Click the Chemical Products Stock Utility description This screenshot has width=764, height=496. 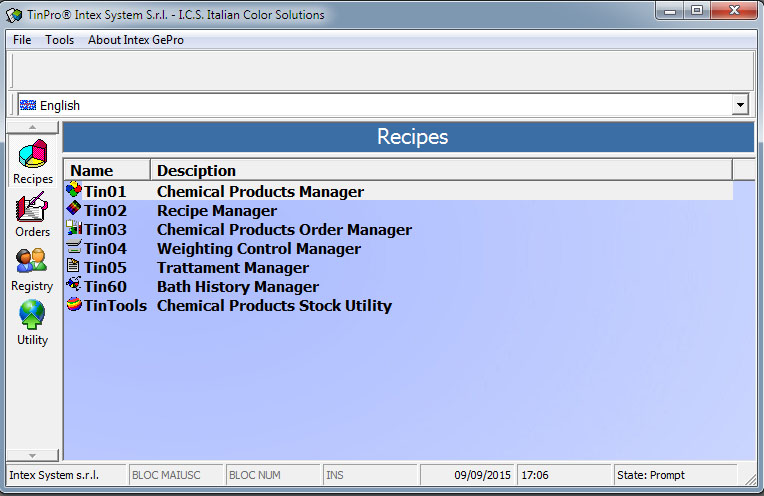[274, 305]
